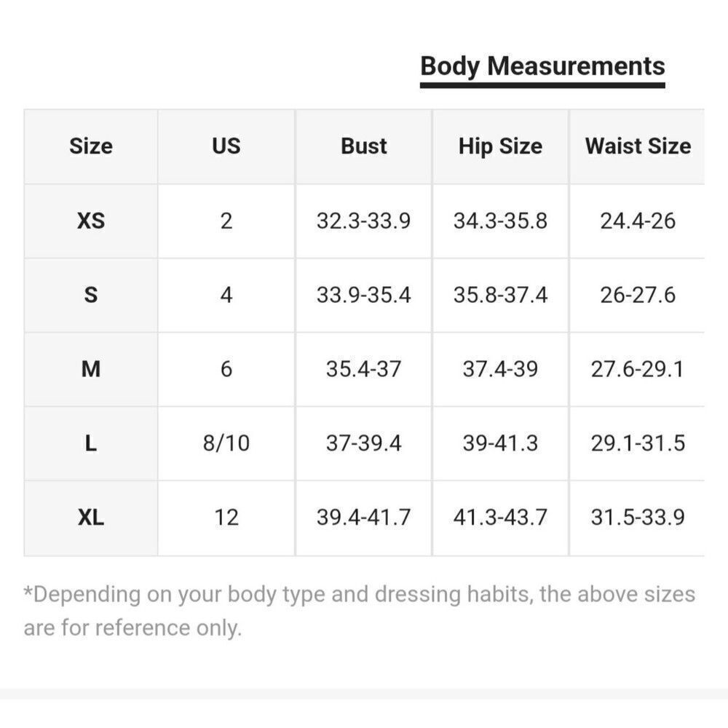Click the reference-only disclaimer note
Viewport: 728px width, 728px height.
click(x=360, y=611)
